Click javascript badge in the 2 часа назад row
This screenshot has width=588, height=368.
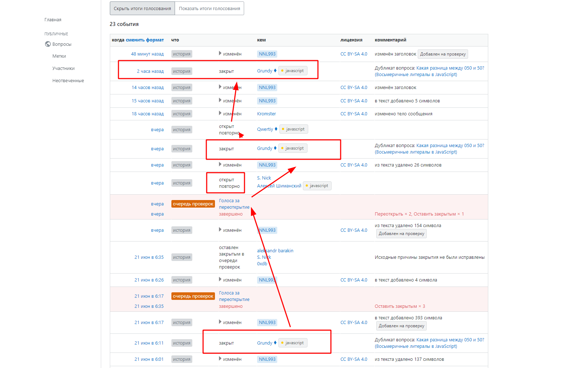point(293,71)
